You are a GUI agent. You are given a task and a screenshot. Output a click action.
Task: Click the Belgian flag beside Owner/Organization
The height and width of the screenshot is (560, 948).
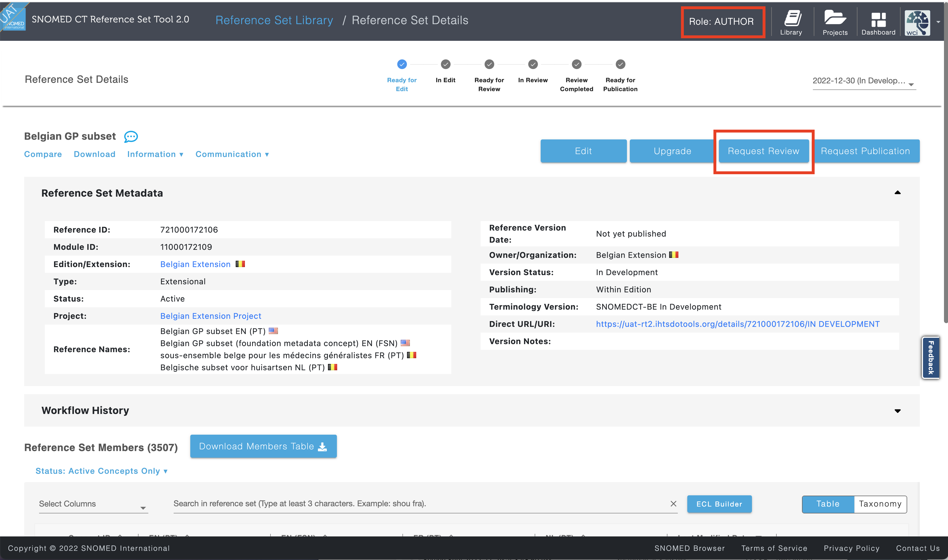click(674, 255)
